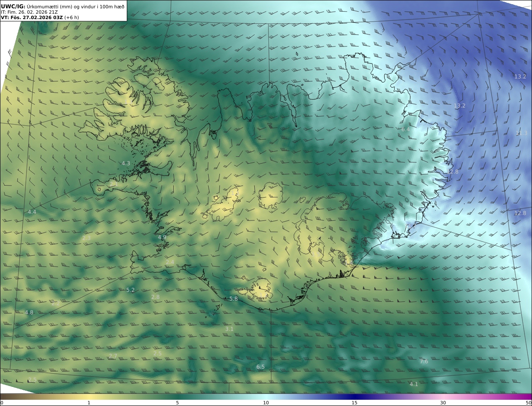Select the 5.8 value label at the coast
The width and height of the screenshot is (532, 406).
(234, 299)
